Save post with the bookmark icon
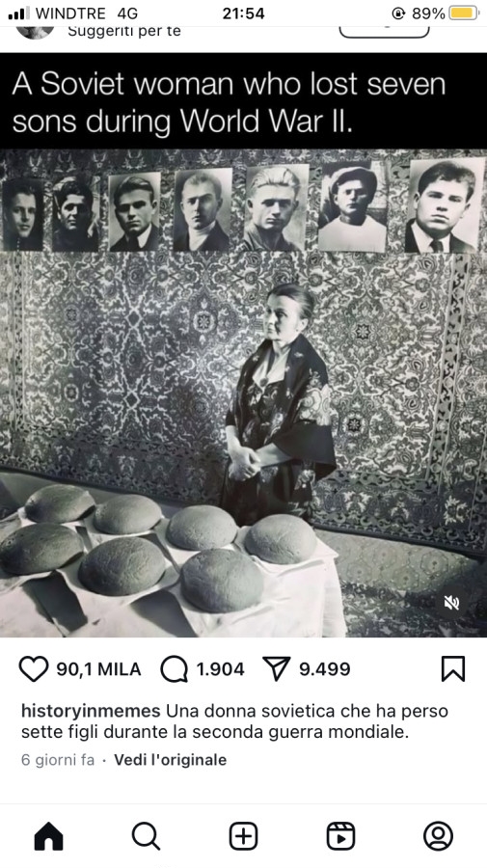487x868 pixels. 452,668
